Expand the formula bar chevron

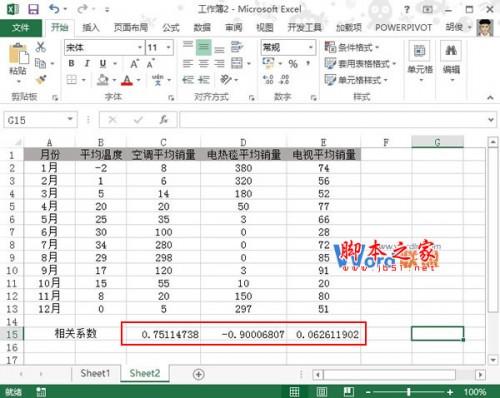click(490, 120)
